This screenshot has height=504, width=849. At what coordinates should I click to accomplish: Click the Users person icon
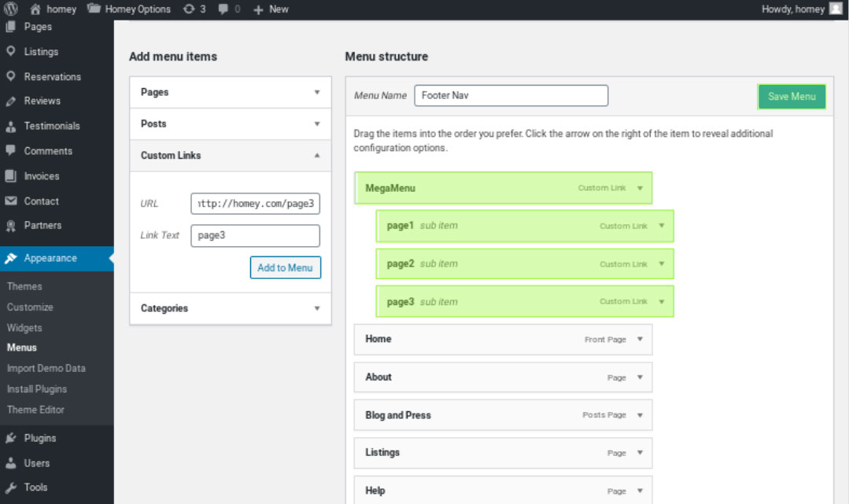click(11, 463)
